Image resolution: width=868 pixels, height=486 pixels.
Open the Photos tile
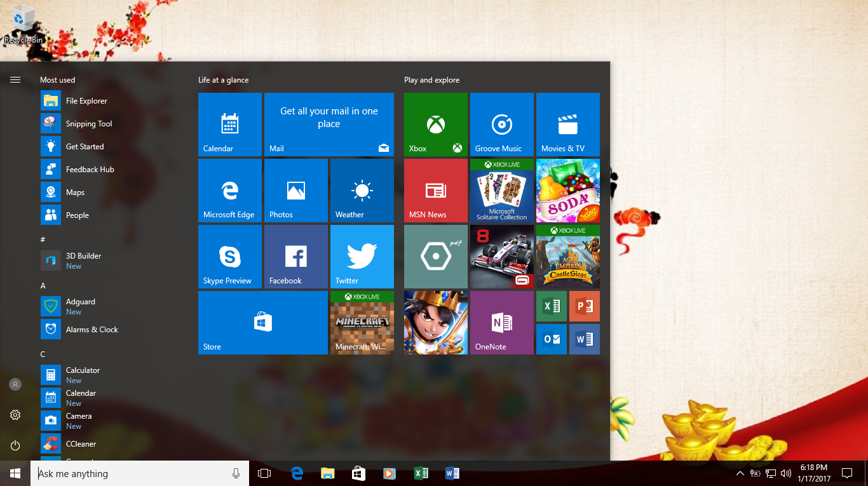[x=296, y=191]
